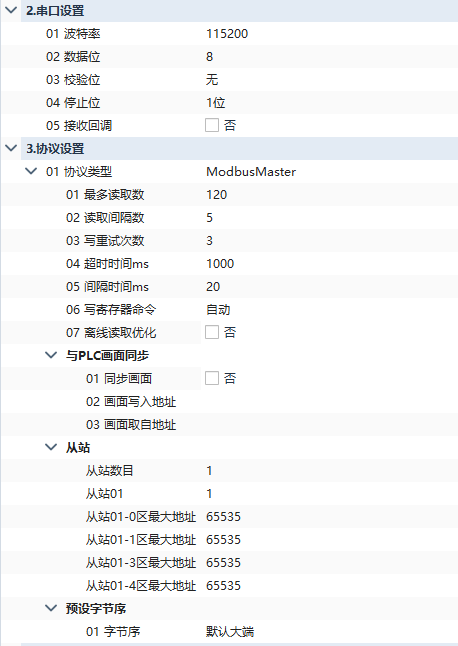Viewport: 458px width, 646px height.
Task: Select the 从站数目 row label
Action: pos(110,470)
